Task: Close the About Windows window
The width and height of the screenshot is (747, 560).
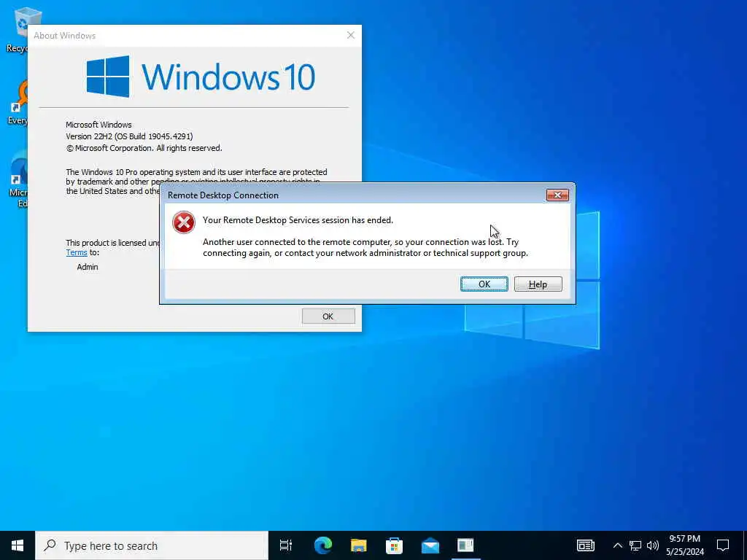Action: (351, 35)
